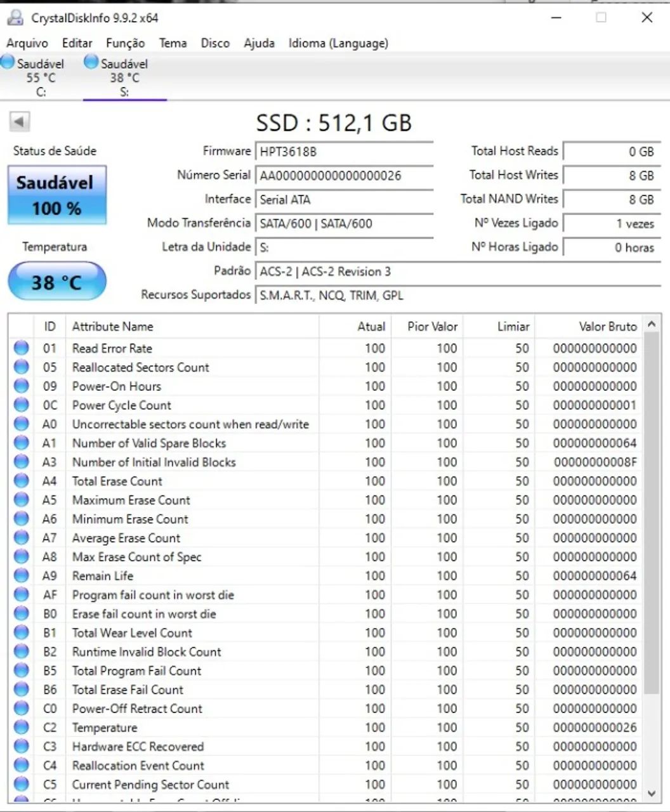Select the 'Program fail count in worst die' row

click(325, 594)
